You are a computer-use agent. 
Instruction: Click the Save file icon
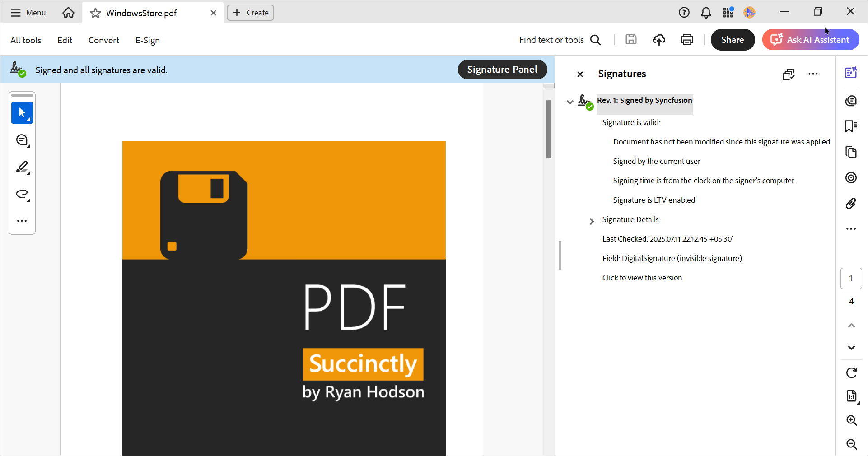(x=631, y=40)
